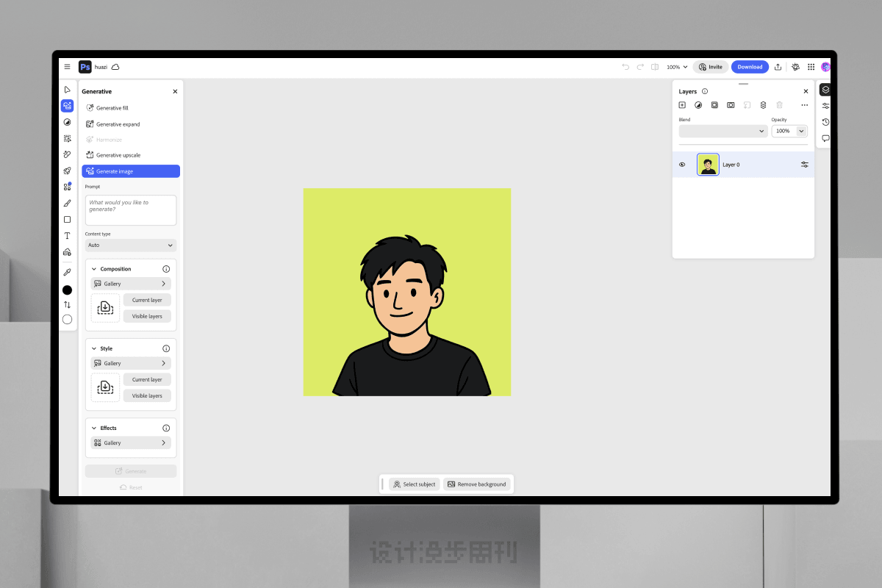Viewport: 882px width, 588px height.
Task: Open the Blend mode dropdown
Action: (723, 131)
